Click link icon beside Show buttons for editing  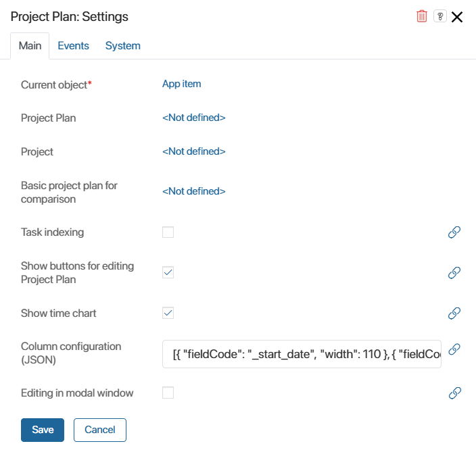(454, 272)
